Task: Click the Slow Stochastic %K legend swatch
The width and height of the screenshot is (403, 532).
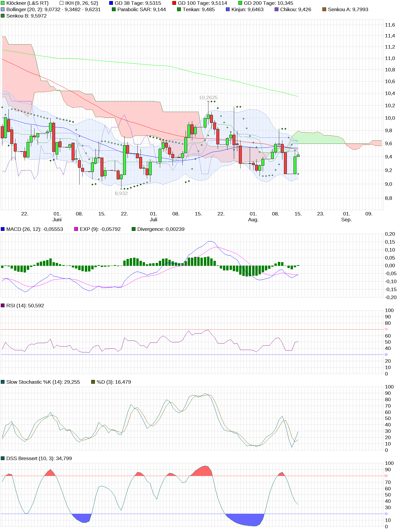Action: [x=3, y=382]
